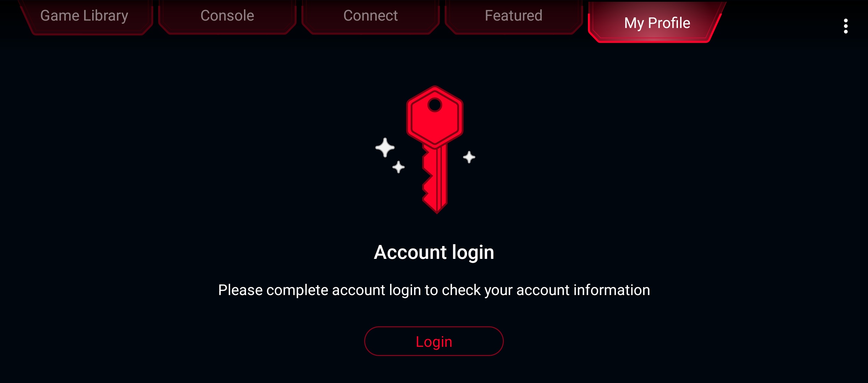This screenshot has height=383, width=868.
Task: Click the word 'Account' in the heading
Action: [410, 252]
